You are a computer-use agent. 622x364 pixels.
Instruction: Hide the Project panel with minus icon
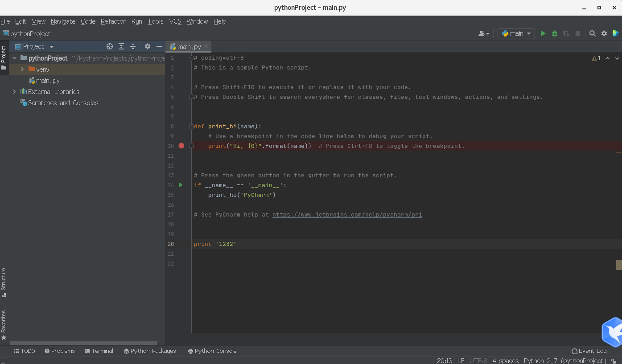click(159, 46)
